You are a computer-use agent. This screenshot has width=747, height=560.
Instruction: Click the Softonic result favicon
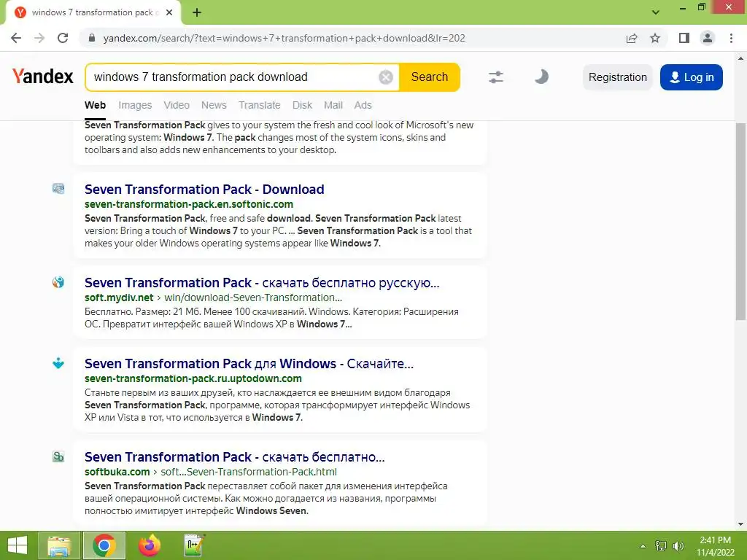pos(58,189)
